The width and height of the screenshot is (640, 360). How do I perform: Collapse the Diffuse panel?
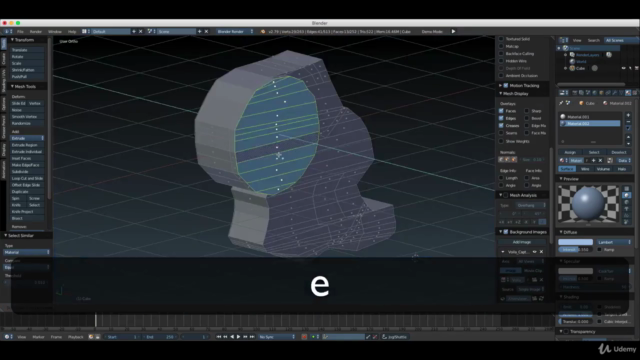561,232
